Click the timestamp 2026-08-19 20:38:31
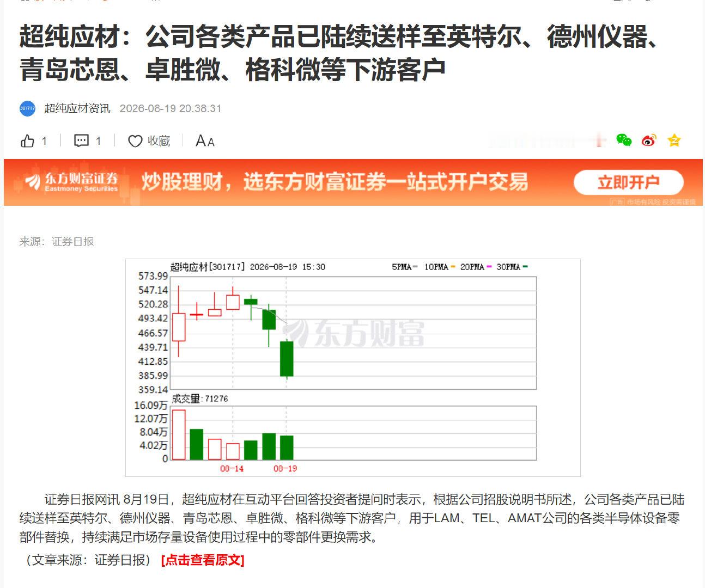705x588 pixels. coord(171,108)
